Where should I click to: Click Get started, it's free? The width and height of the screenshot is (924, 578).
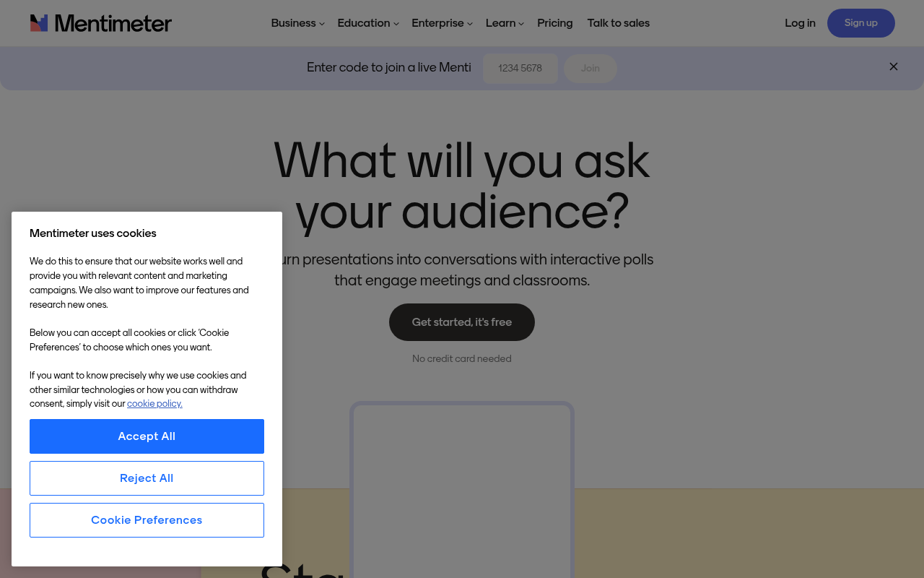point(462,322)
